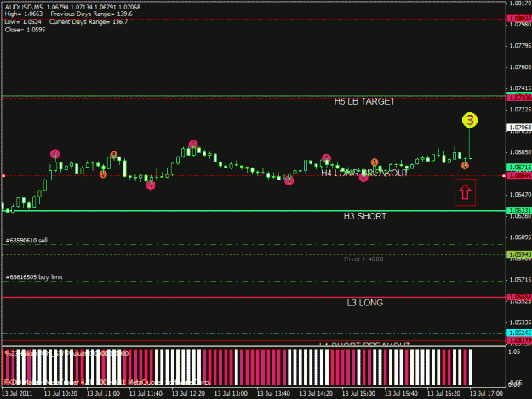532x399 pixels.
Task: Click 'Current Days Range= 136.7' label
Action: [x=89, y=22]
